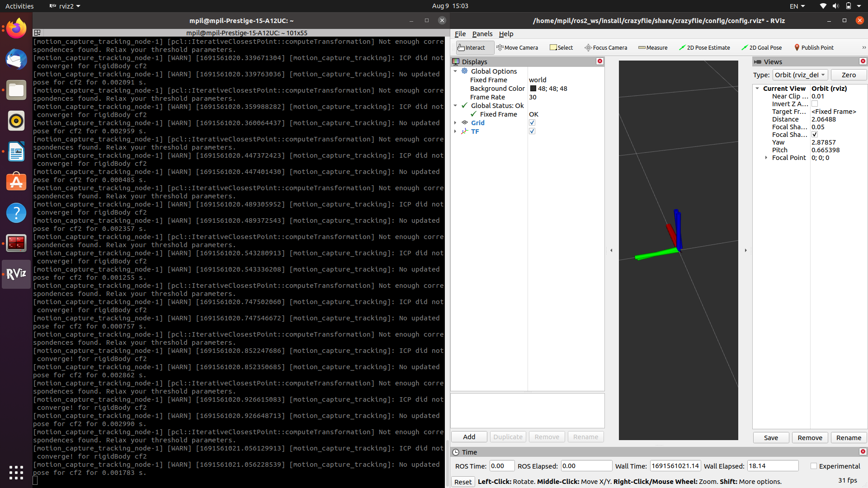Expand the Grid display tree item
The image size is (868, 488).
pyautogui.click(x=455, y=122)
